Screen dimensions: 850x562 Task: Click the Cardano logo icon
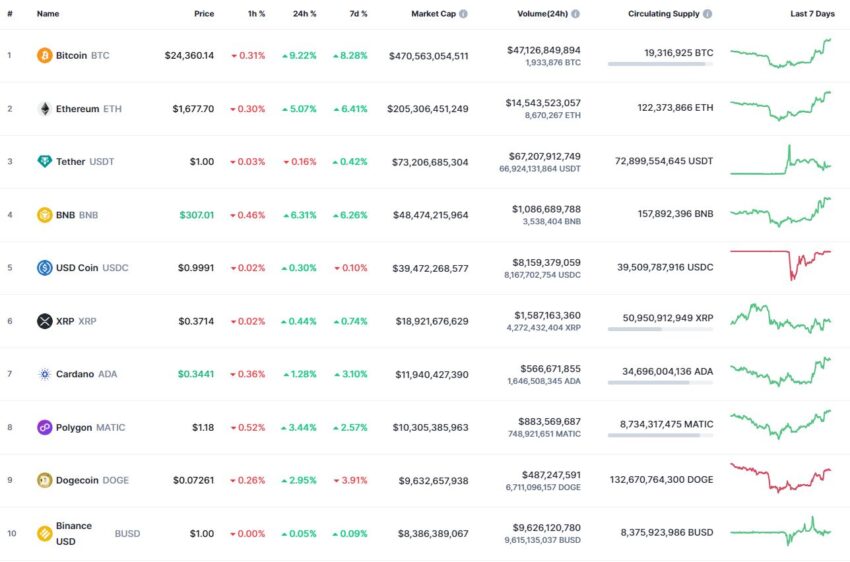pos(44,374)
